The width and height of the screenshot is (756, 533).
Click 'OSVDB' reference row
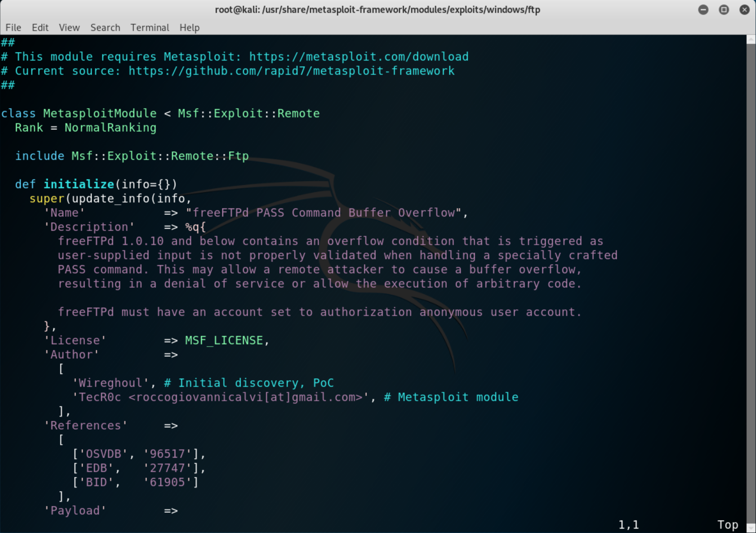click(x=139, y=454)
